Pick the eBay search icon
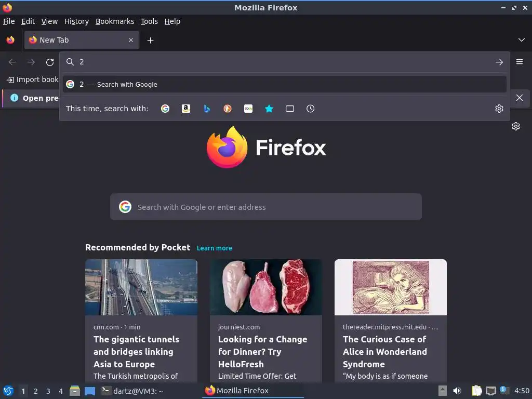Screen dimensions: 532x399 [248, 109]
